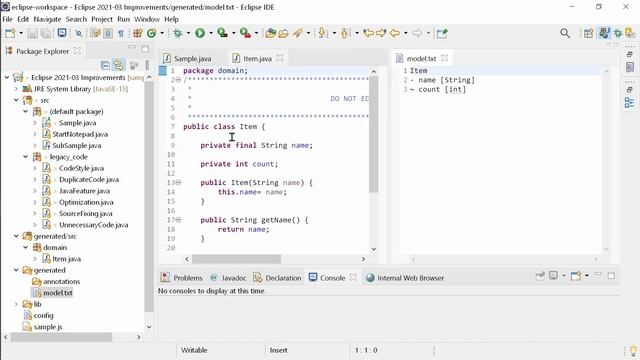The height and width of the screenshot is (360, 640).
Task: Click the Coverage launch icon
Action: (222, 33)
